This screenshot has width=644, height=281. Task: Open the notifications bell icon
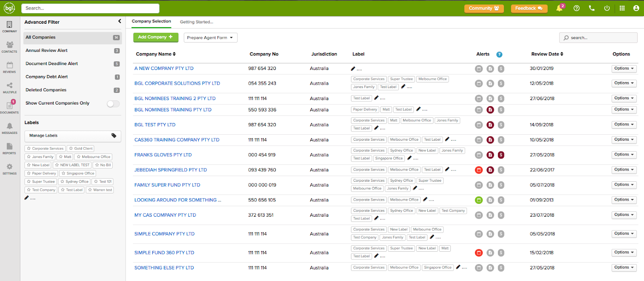tap(559, 8)
